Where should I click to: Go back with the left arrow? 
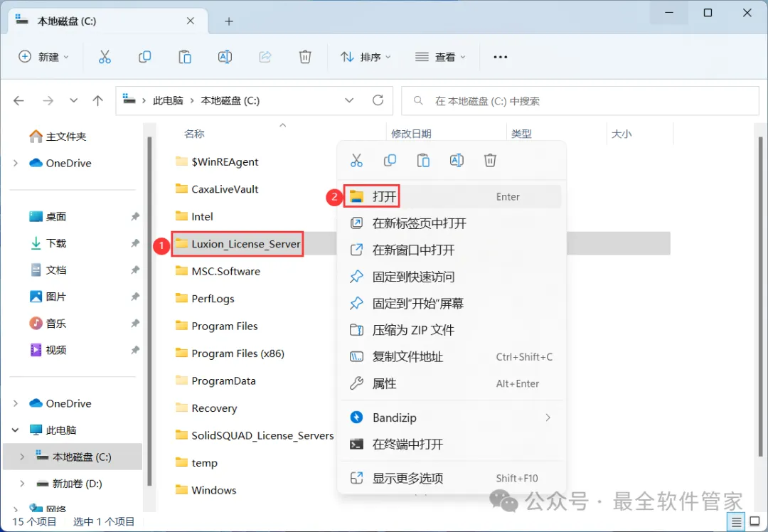(18, 101)
